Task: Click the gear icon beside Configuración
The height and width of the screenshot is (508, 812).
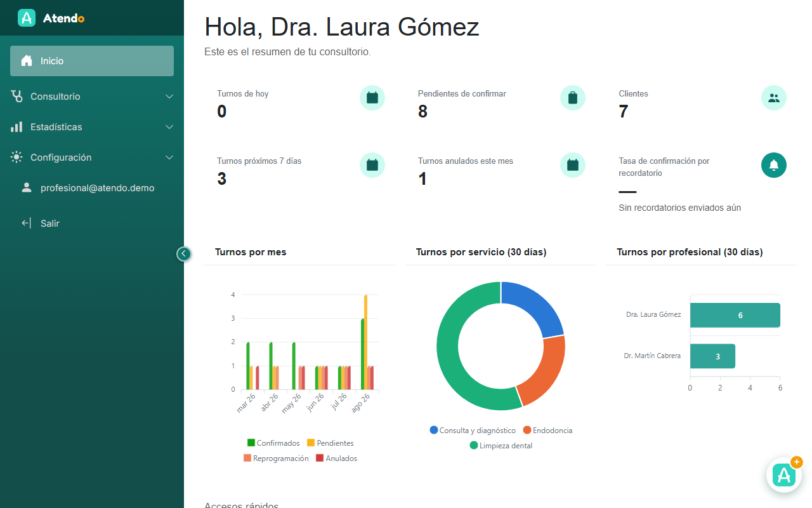Action: click(16, 157)
